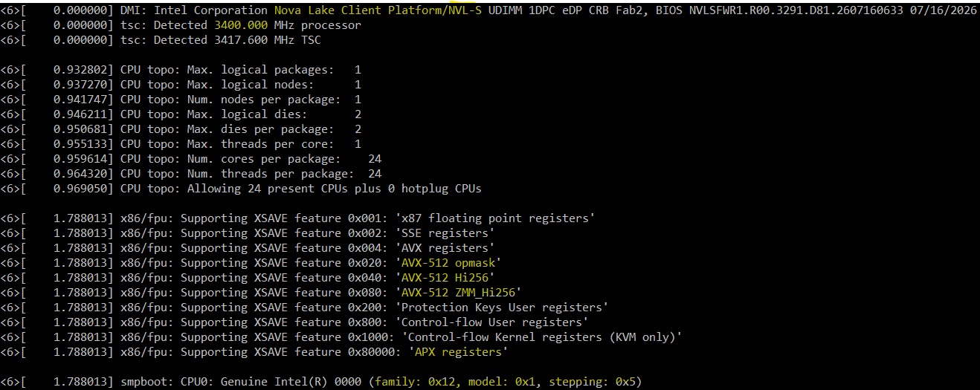Click the 'Max. logical nodes' line
The height and width of the screenshot is (390, 980).
[181, 85]
